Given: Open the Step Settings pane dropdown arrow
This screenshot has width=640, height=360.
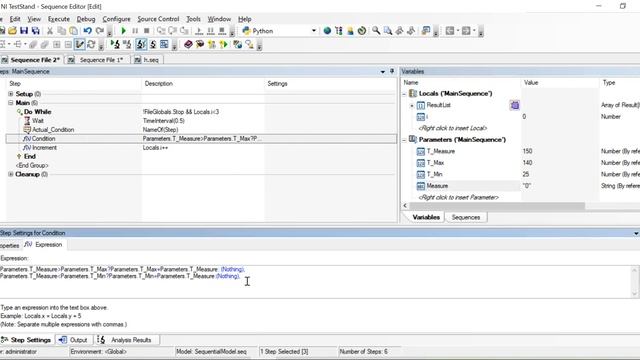Looking at the screenshot, I should [636, 233].
